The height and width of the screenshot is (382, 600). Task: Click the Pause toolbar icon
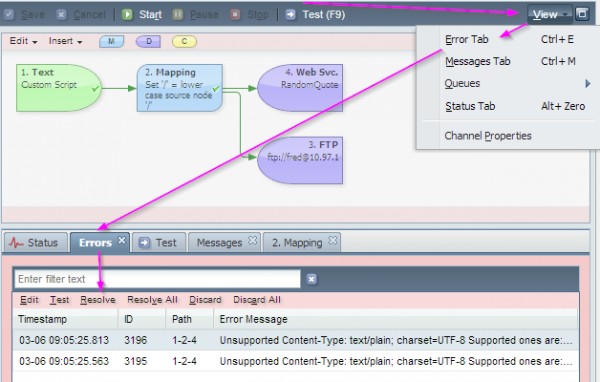tap(178, 15)
